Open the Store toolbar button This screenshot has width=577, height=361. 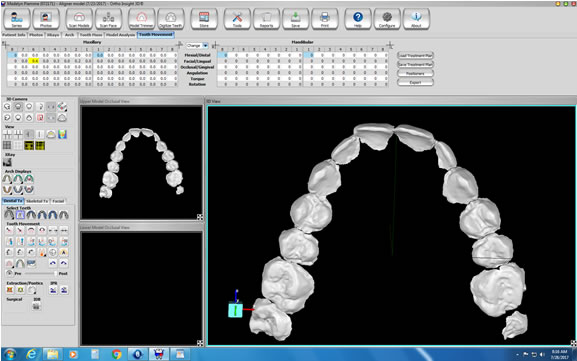204,19
